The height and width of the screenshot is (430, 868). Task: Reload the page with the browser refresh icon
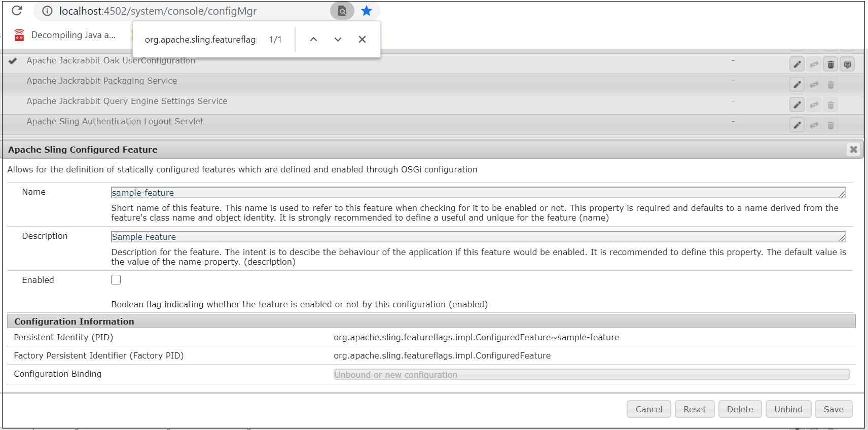click(17, 11)
